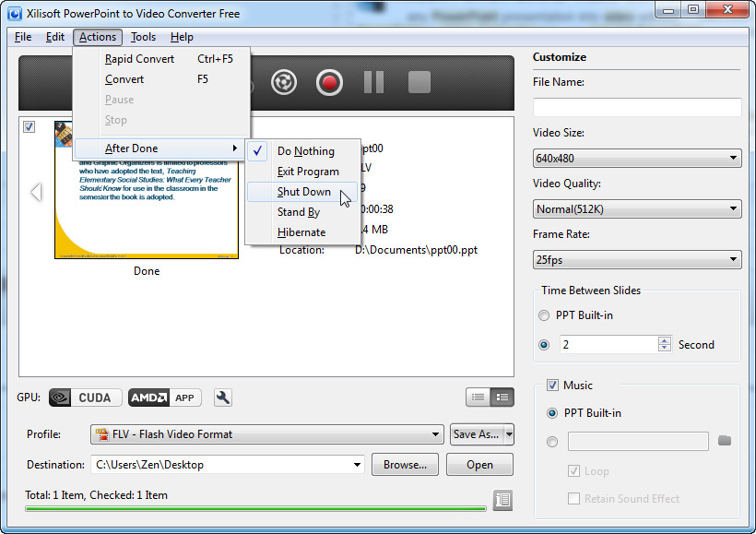
Task: Open the Help menu
Action: pos(182,37)
